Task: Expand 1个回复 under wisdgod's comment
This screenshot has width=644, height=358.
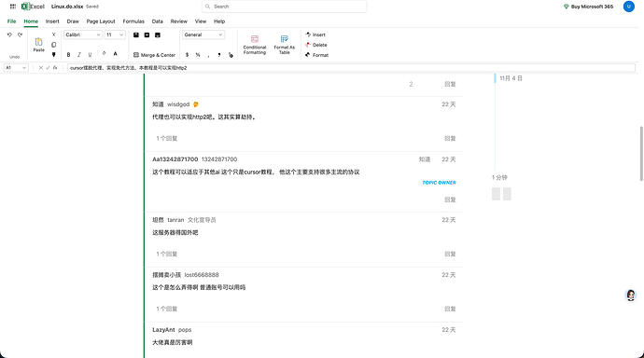Action: 166,139
